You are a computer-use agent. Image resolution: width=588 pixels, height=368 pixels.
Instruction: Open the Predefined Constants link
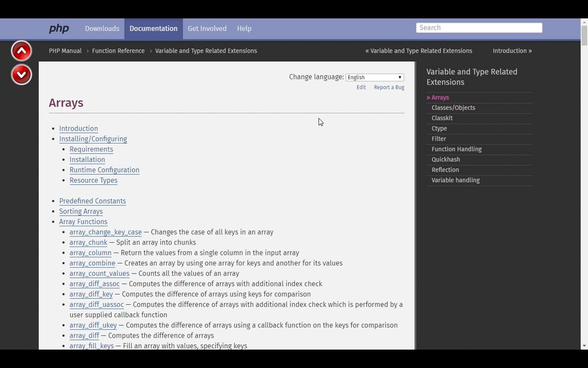(92, 201)
